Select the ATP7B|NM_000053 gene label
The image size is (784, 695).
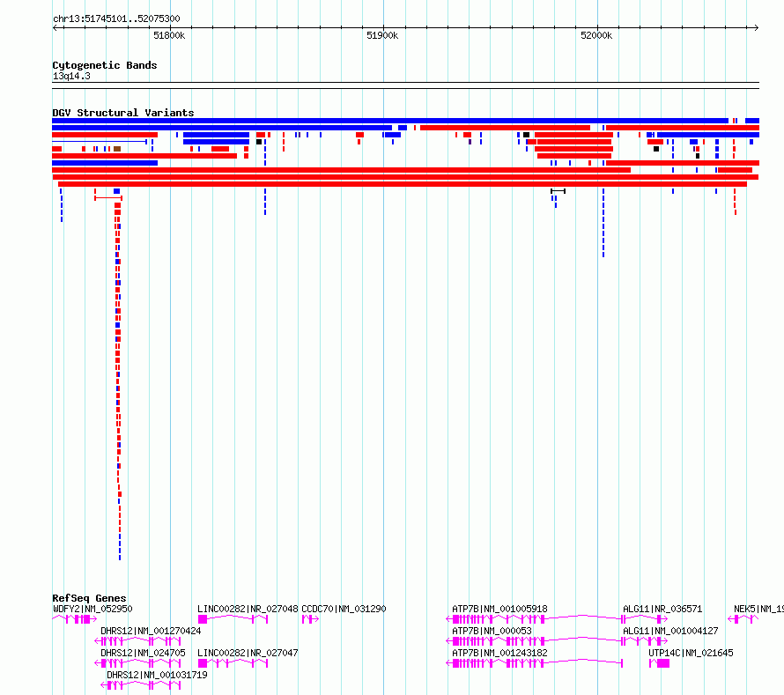pos(492,631)
